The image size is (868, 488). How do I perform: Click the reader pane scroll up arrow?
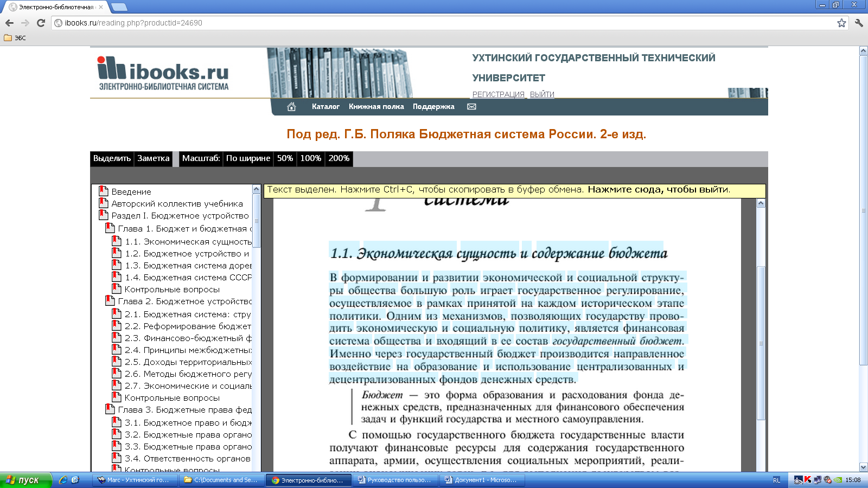pyautogui.click(x=761, y=203)
